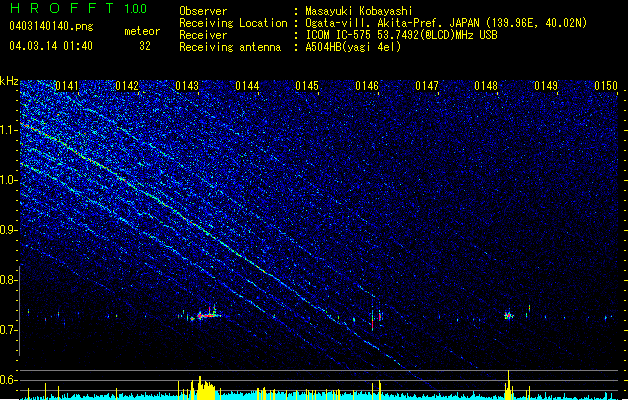629x400 pixels.
Task: Click the 1.1 kHz frequency label
Action: [x=8, y=130]
